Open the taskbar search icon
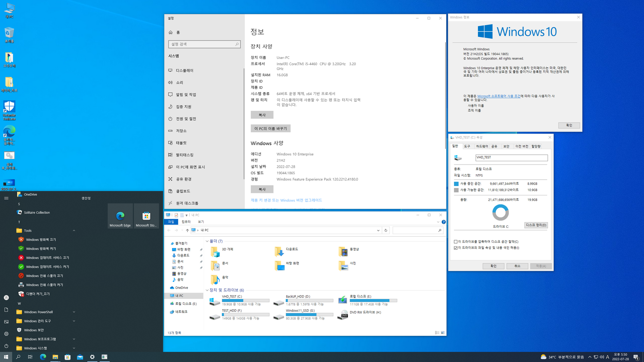This screenshot has width=644, height=362. coord(18,357)
